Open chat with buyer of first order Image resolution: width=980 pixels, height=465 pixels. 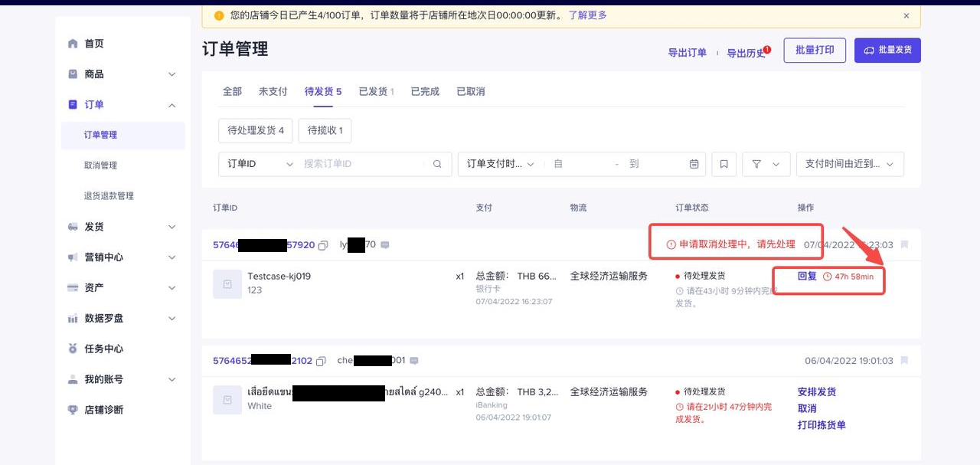click(x=385, y=245)
